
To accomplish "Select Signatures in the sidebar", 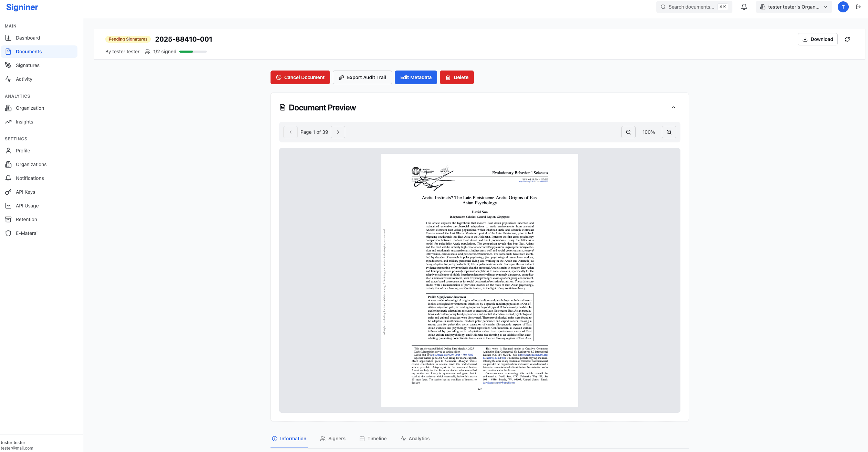I will (28, 65).
